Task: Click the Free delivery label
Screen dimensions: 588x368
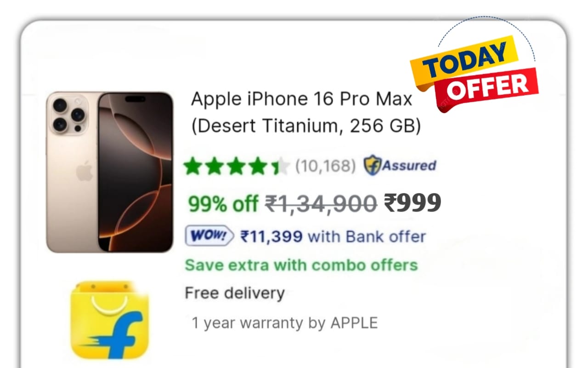Action: pos(235,293)
